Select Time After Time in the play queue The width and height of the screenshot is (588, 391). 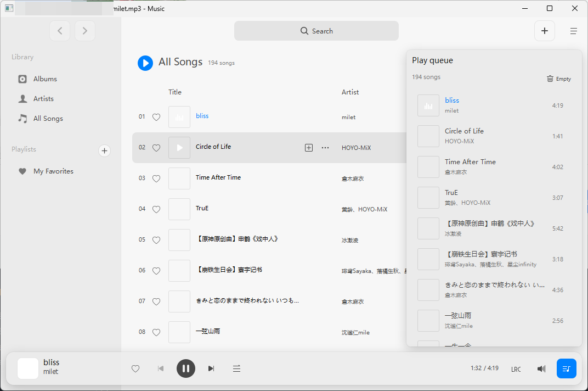[x=494, y=167]
